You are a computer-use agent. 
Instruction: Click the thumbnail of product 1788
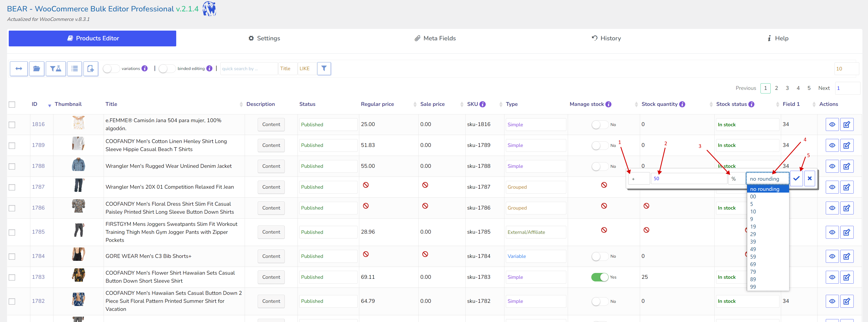pyautogui.click(x=78, y=165)
